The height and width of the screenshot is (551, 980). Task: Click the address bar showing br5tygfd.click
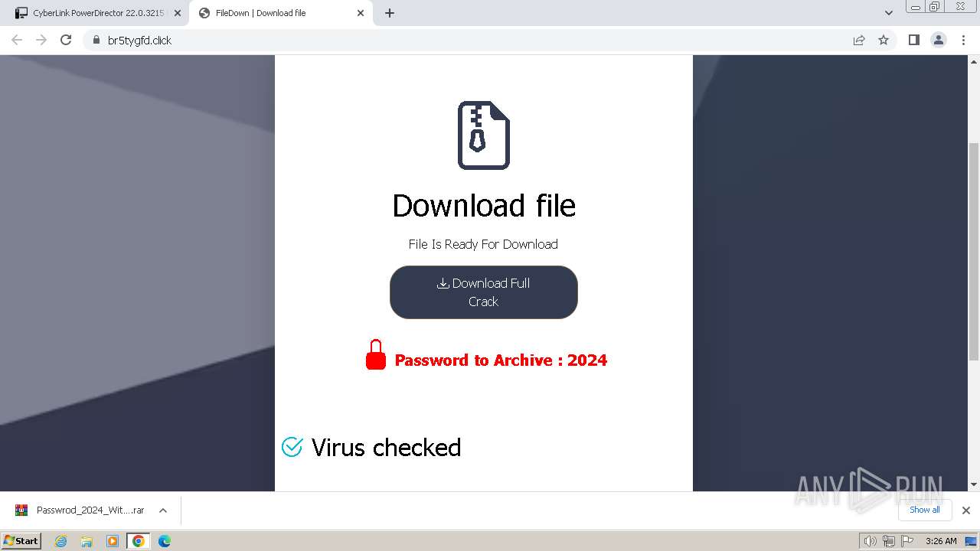(469, 40)
